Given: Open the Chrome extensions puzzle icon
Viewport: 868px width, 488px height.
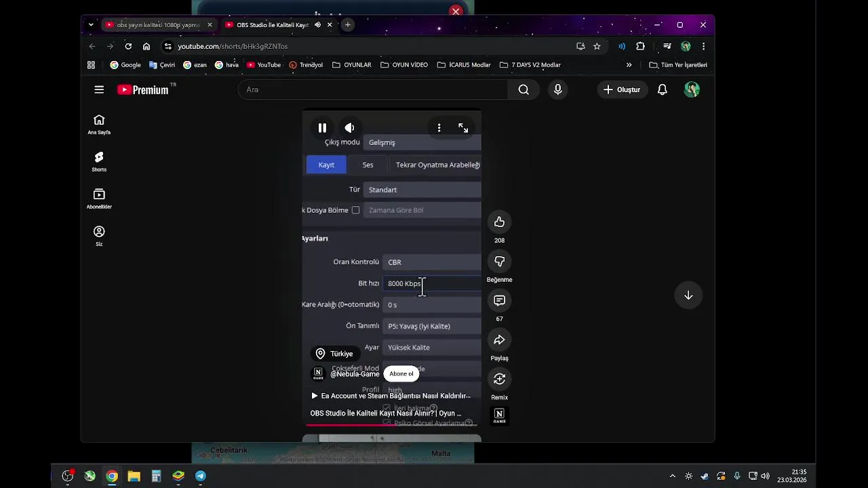Looking at the screenshot, I should [x=641, y=46].
